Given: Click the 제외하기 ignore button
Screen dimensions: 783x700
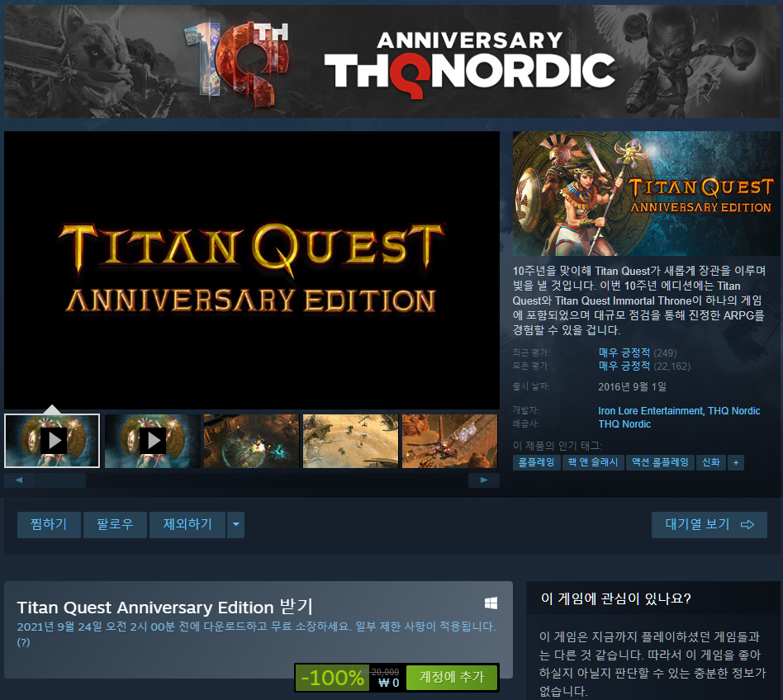Looking at the screenshot, I should [187, 524].
